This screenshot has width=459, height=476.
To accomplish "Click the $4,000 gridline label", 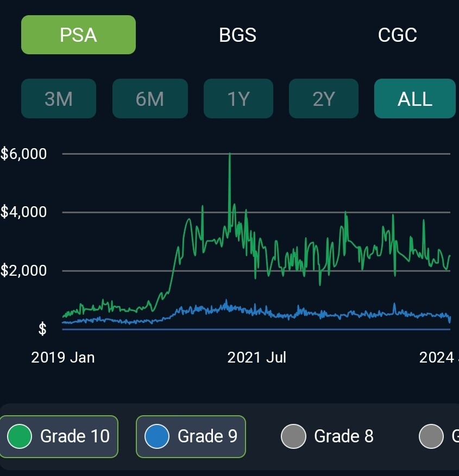I will [23, 212].
